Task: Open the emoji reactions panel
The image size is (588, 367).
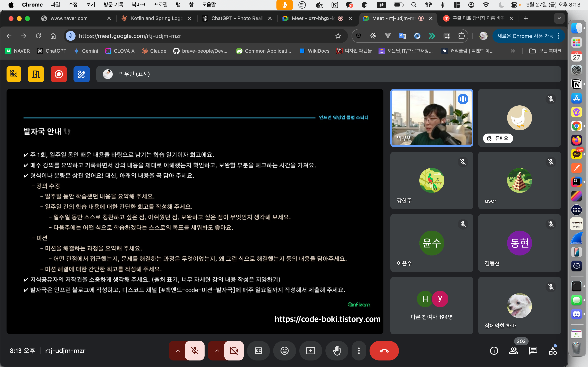Action: click(x=284, y=350)
